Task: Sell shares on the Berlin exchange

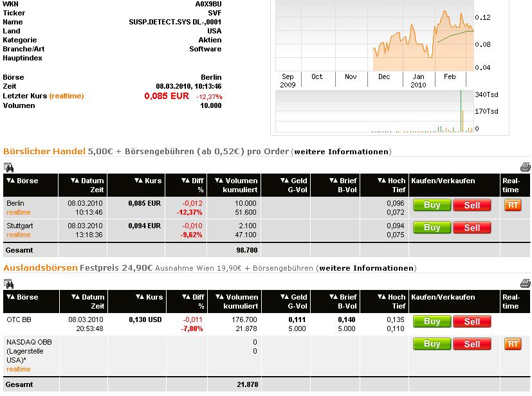Action: [472, 205]
